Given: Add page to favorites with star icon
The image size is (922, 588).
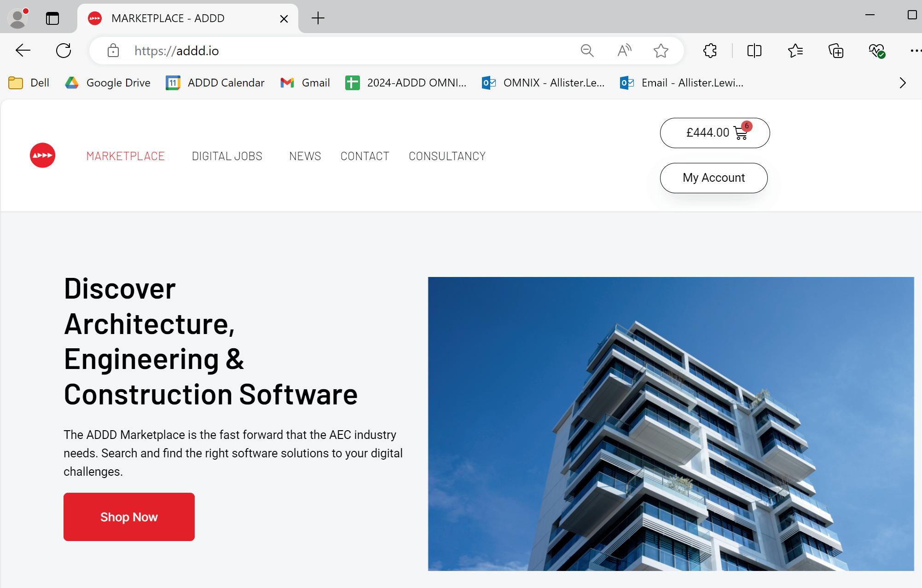Looking at the screenshot, I should click(x=661, y=51).
